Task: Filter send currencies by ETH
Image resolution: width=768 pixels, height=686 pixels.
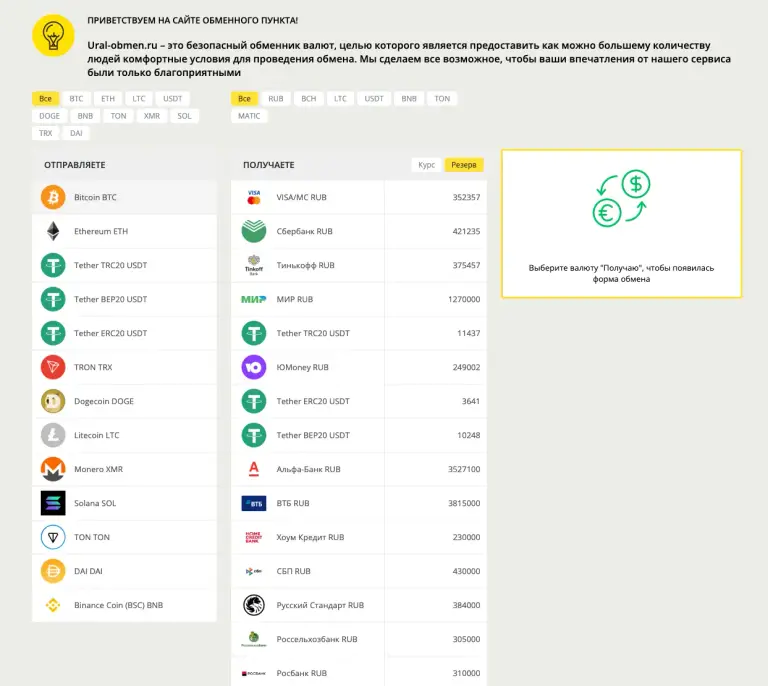Action: point(108,98)
